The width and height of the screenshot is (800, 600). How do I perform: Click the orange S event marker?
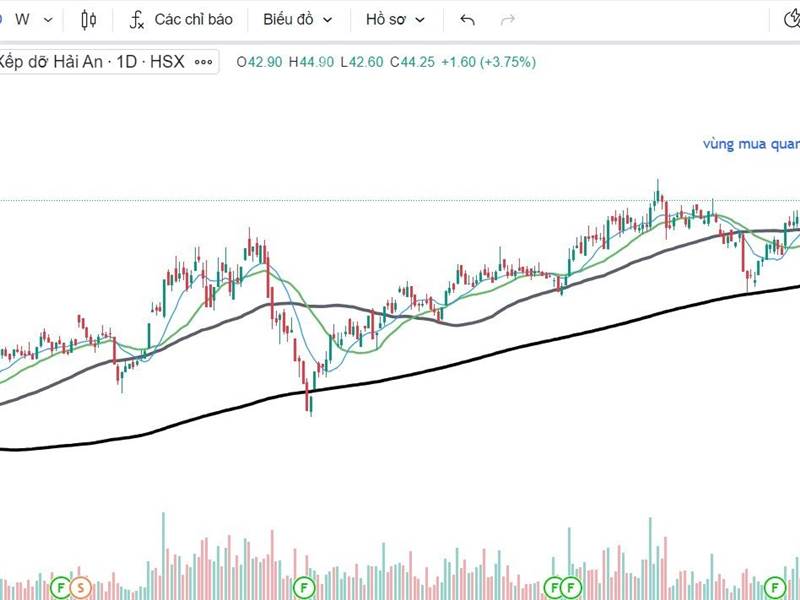coord(81,586)
